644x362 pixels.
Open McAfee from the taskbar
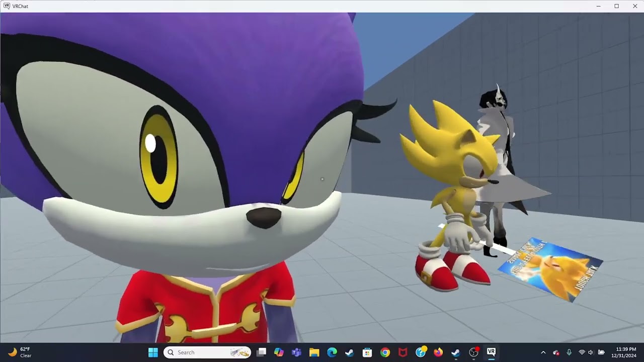pos(403,352)
